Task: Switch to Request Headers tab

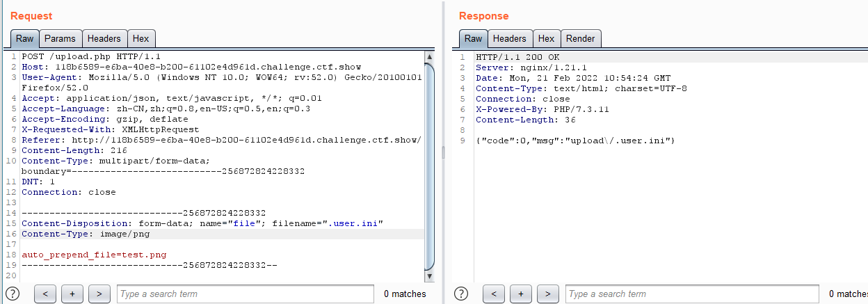Action: point(104,38)
